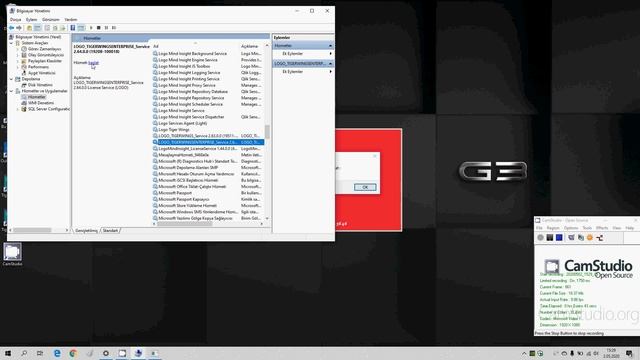The image size is (640, 360).
Task: Click the başlat link to start the service
Action: click(93, 63)
